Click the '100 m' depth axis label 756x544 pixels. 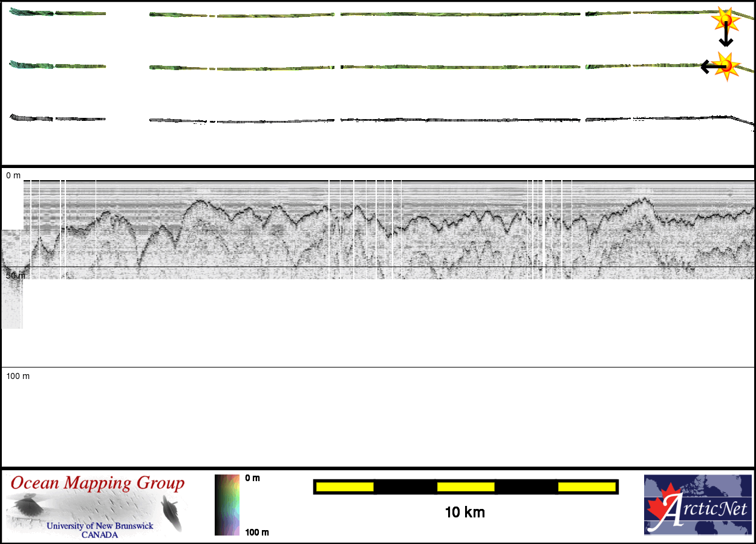click(18, 376)
